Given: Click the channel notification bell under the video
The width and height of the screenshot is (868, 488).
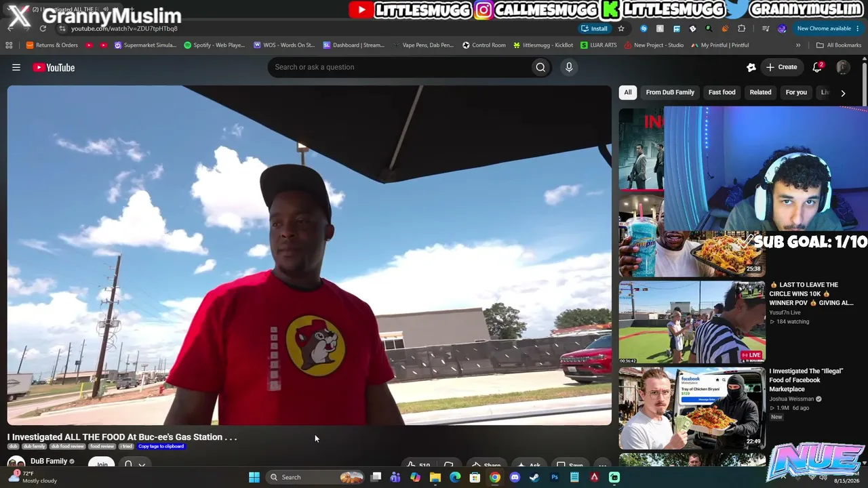Looking at the screenshot, I should pyautogui.click(x=128, y=464).
